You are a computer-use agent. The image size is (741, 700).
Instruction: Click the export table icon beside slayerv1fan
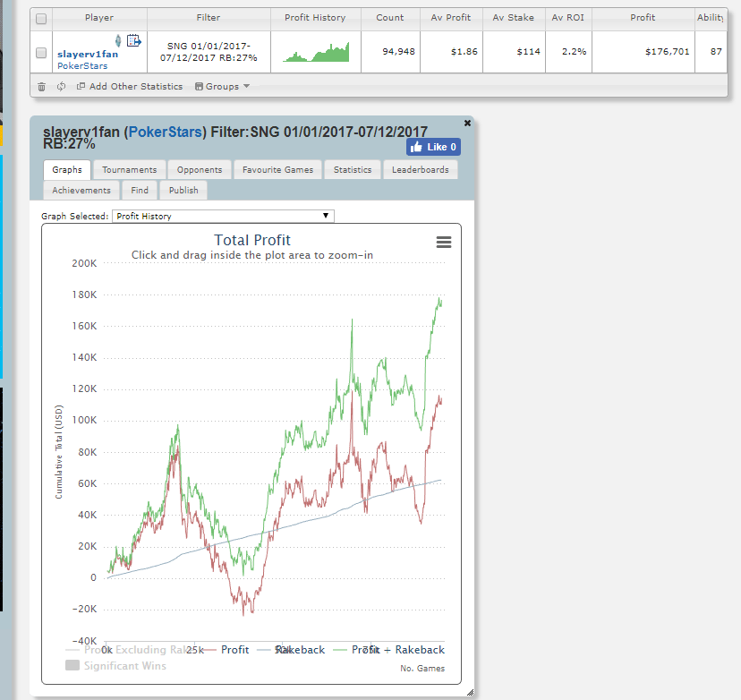(133, 40)
